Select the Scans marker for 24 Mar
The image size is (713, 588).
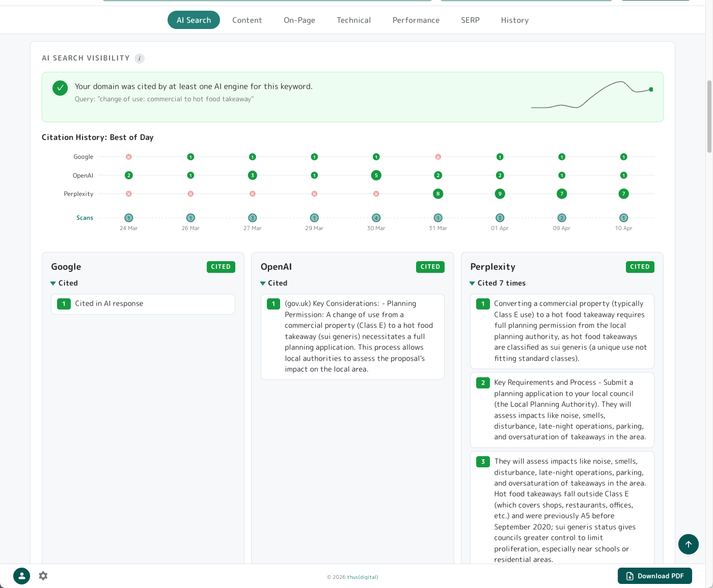click(x=129, y=218)
